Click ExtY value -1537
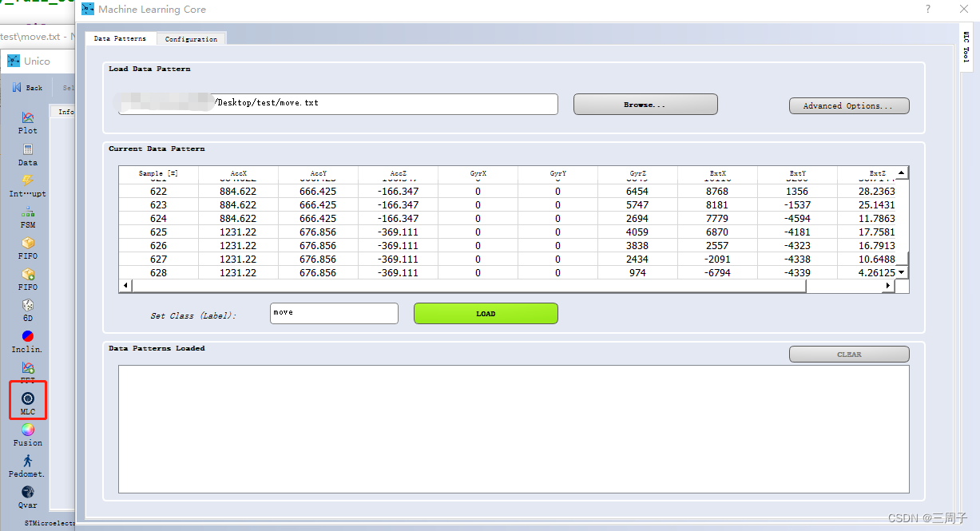The height and width of the screenshot is (531, 980). click(797, 205)
